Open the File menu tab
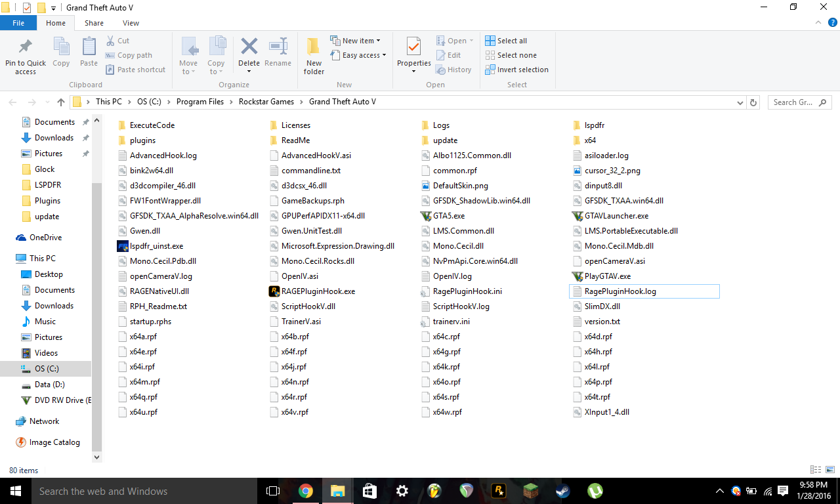This screenshot has width=840, height=504. click(x=18, y=23)
